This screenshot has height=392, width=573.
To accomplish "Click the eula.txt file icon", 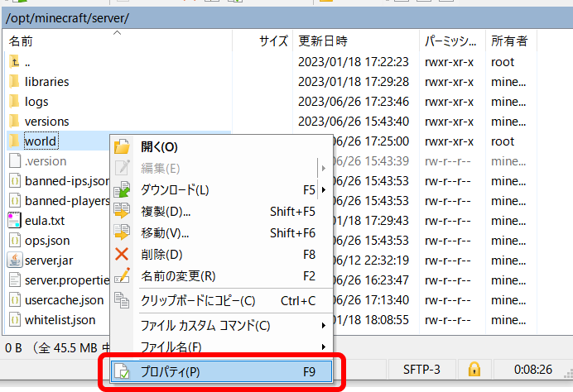I will click(15, 221).
